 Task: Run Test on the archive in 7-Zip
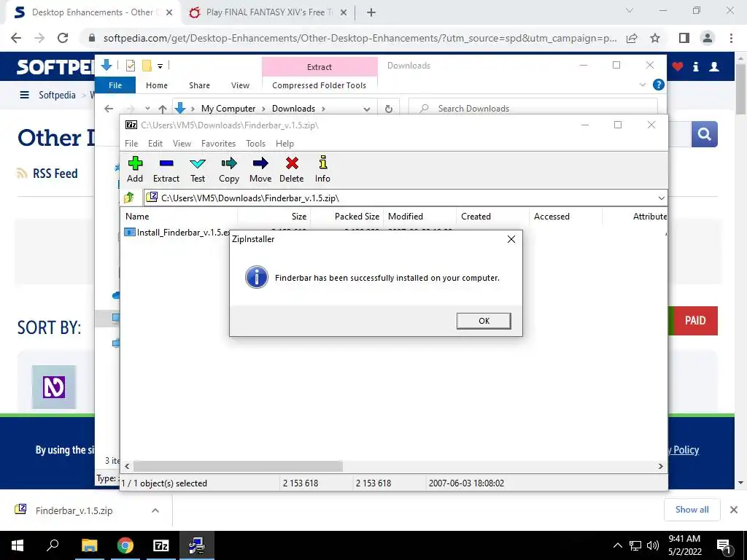pos(197,169)
